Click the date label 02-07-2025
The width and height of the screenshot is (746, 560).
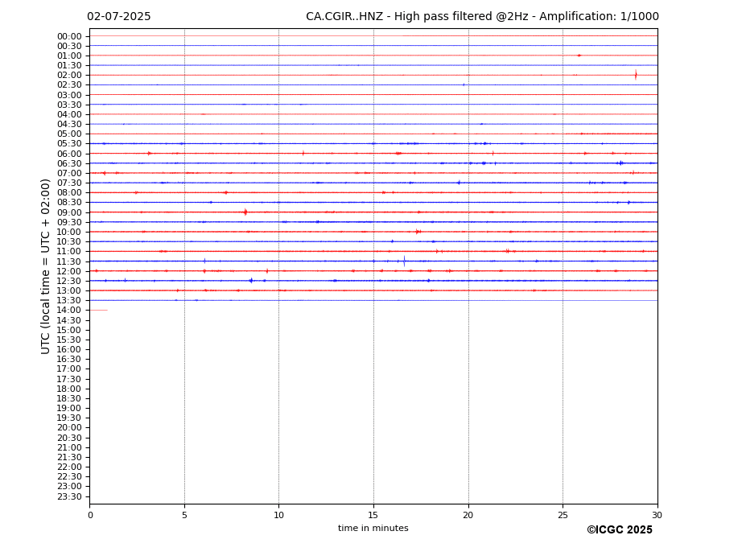coord(118,17)
